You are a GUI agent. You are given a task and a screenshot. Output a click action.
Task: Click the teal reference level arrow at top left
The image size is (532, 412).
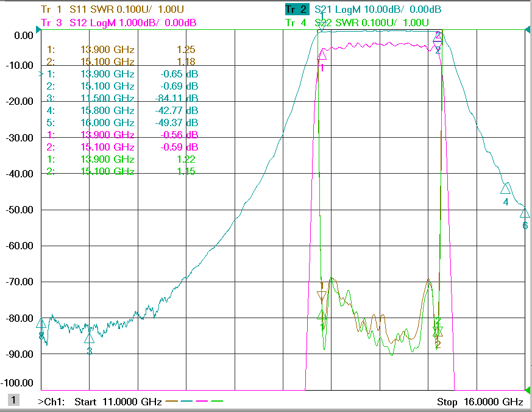click(38, 30)
